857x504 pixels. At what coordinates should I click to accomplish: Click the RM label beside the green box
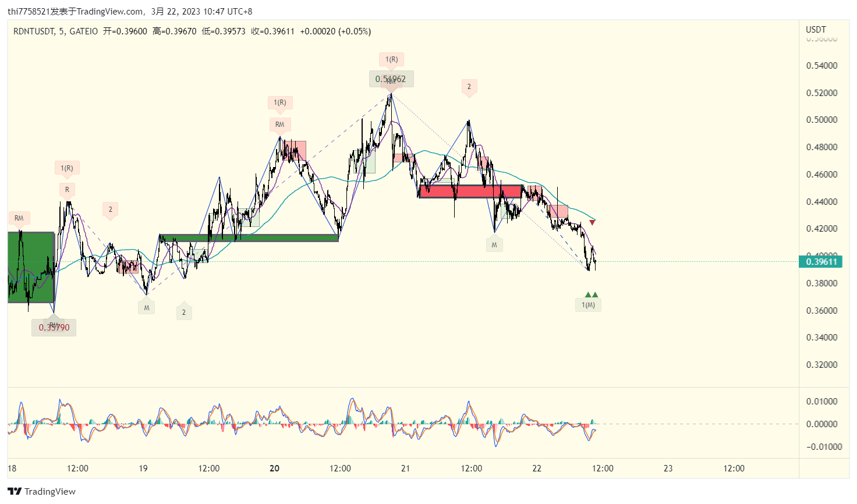(19, 218)
